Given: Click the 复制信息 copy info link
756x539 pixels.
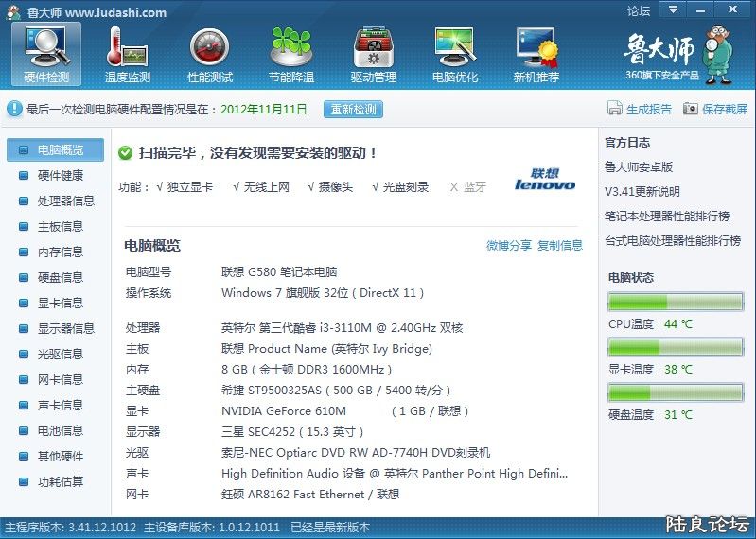Looking at the screenshot, I should tap(560, 246).
